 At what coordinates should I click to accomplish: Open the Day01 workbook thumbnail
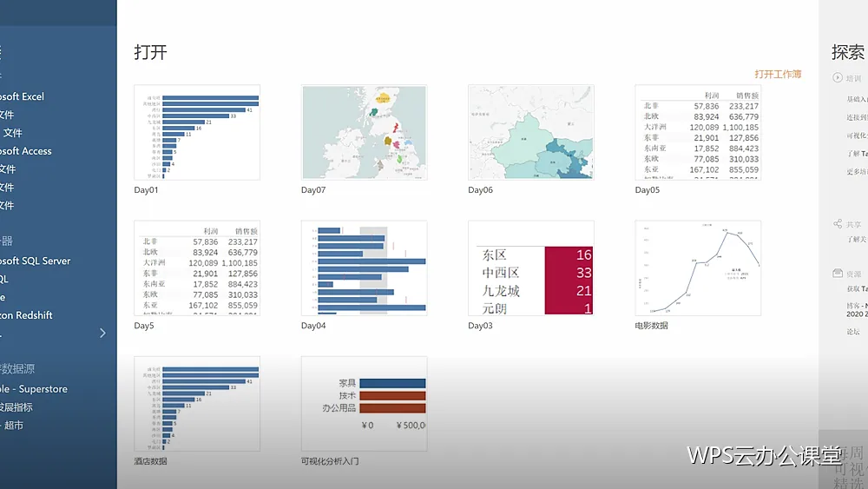(x=197, y=132)
